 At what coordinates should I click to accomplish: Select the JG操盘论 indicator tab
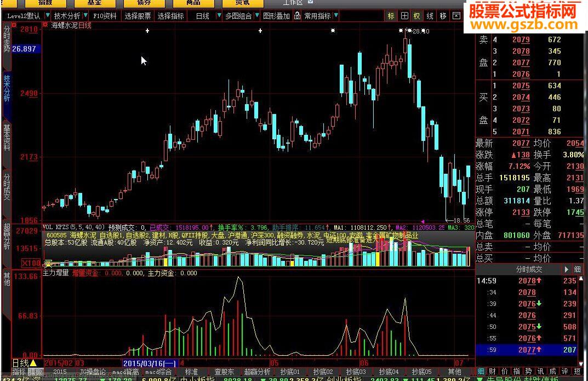pyautogui.click(x=93, y=372)
